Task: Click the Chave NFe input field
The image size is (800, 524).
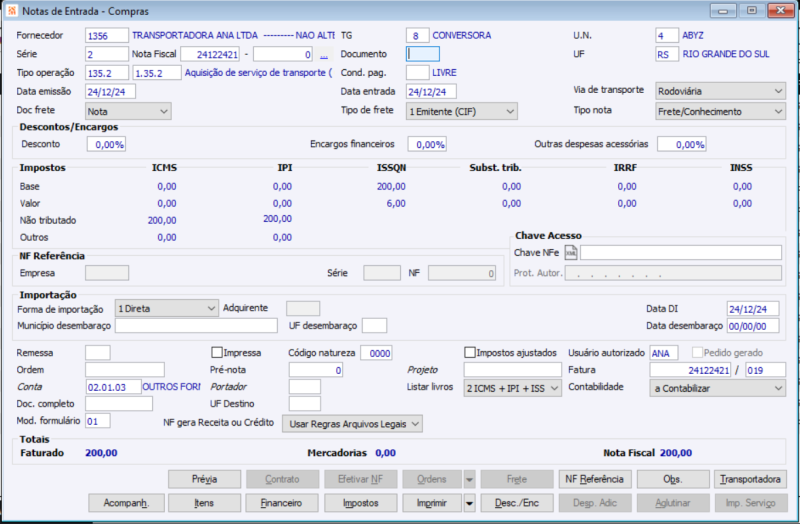Action: pyautogui.click(x=681, y=253)
